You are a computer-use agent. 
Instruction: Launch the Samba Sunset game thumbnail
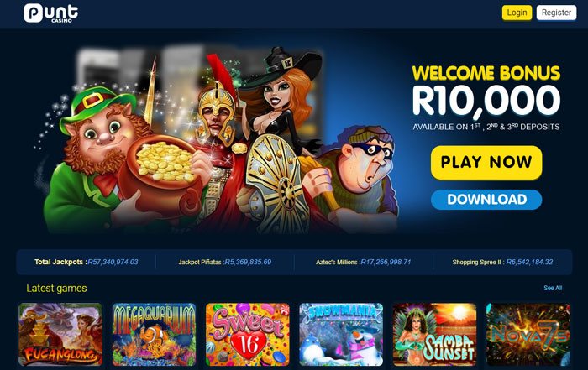(434, 335)
